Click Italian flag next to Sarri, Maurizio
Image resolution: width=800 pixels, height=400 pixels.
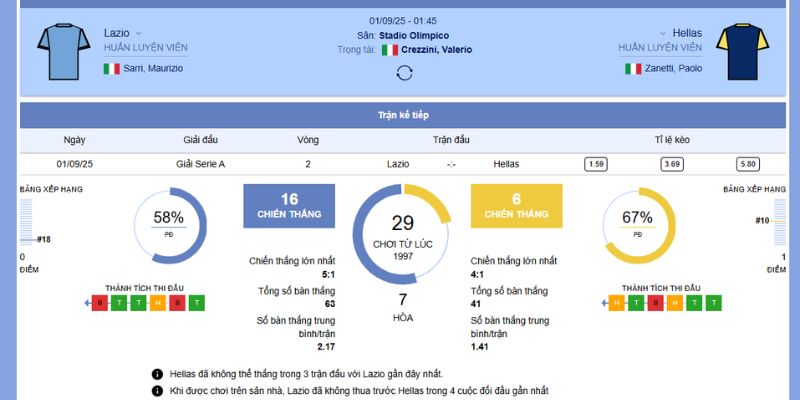(x=112, y=69)
